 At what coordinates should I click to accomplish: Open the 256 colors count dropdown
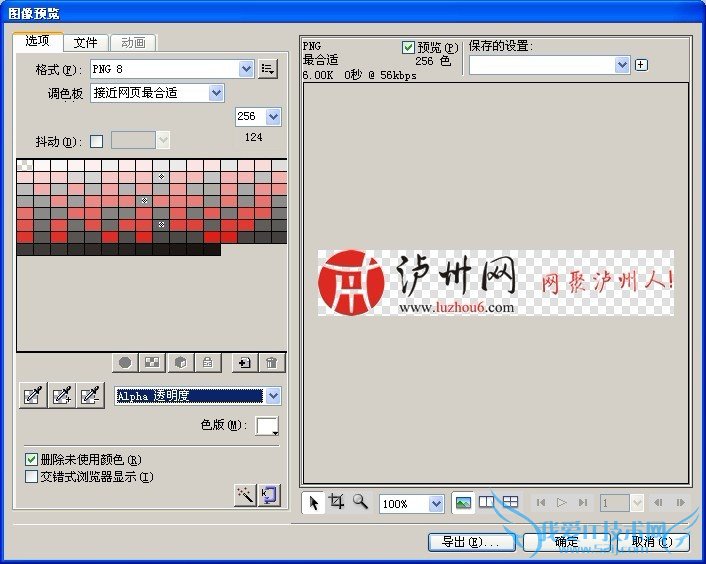pyautogui.click(x=273, y=117)
